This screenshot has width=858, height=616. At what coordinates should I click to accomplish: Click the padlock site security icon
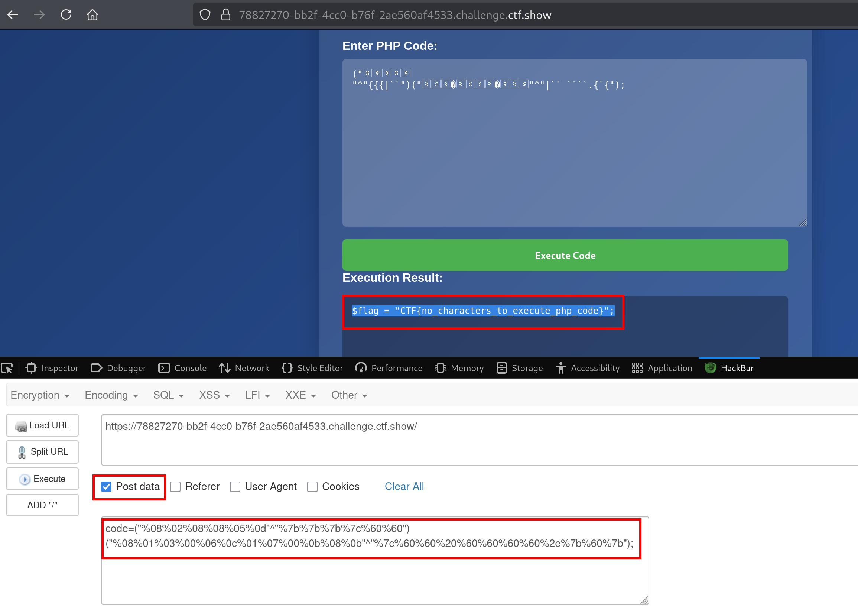[x=226, y=15]
